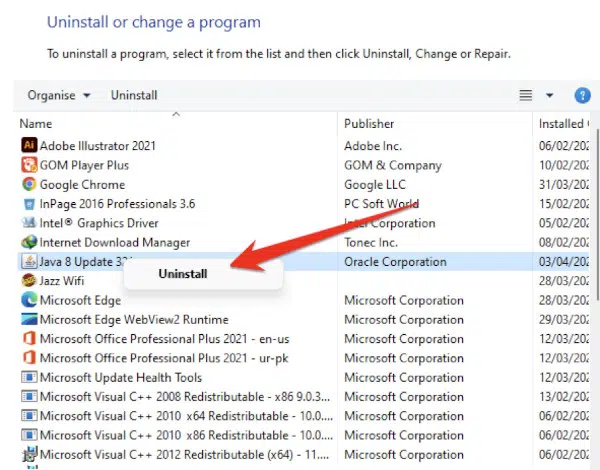The image size is (600, 470).
Task: Click the Internet Download Manager icon
Action: click(29, 242)
